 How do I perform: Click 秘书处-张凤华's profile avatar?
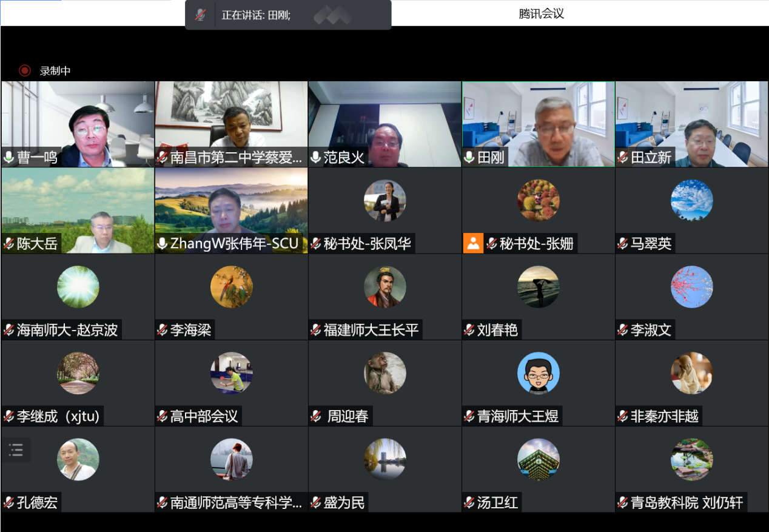coord(385,200)
